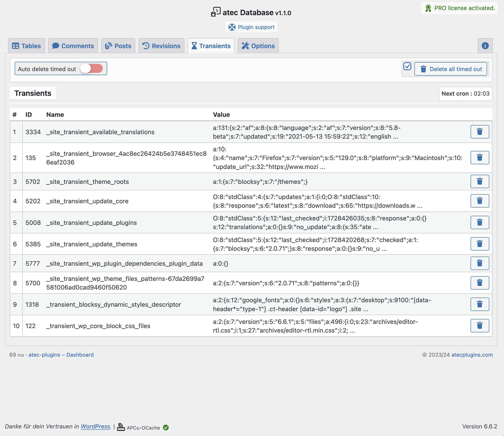This screenshot has width=504, height=436.
Task: Click the Next cron 02:03 box
Action: [x=466, y=94]
